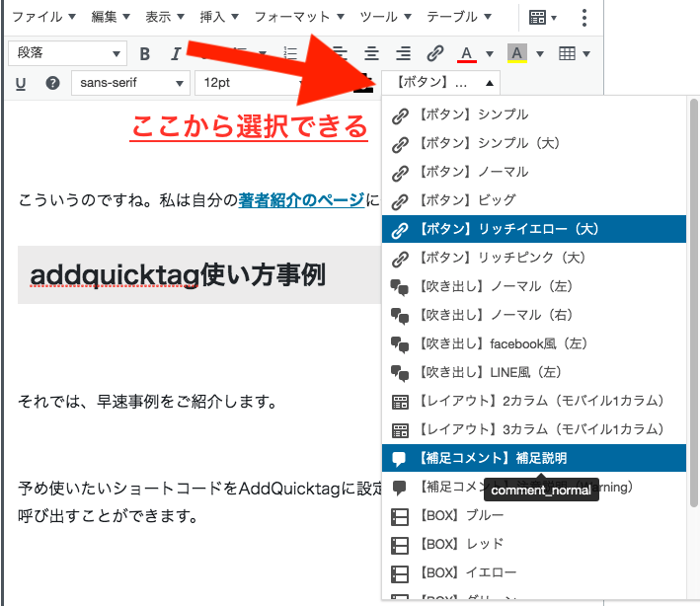Open the フォーマット menu
Screen dimensions: 700x606
click(x=299, y=18)
